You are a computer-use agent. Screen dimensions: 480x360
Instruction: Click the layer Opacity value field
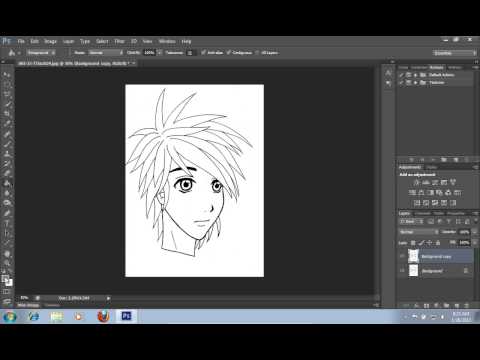pos(464,232)
